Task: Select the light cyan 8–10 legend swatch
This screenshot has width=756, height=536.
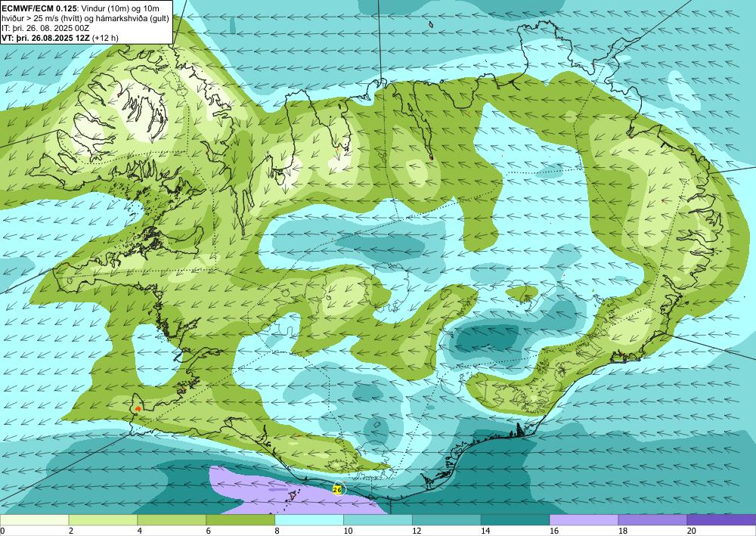Action: 309,520
